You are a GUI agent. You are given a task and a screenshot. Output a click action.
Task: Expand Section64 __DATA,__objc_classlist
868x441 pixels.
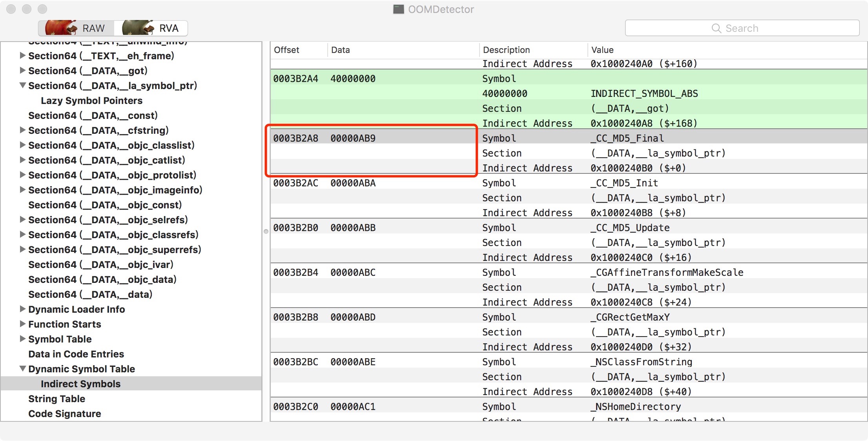pyautogui.click(x=23, y=145)
